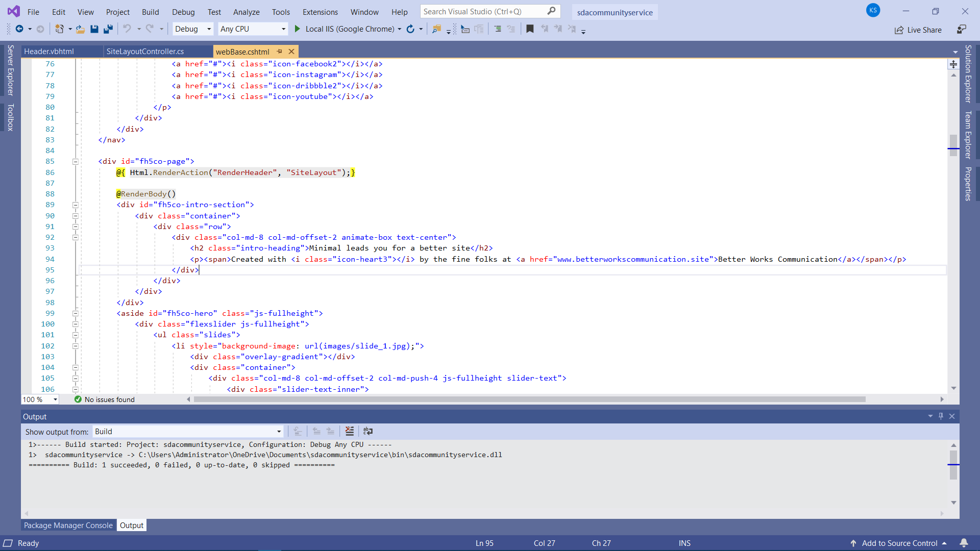This screenshot has height=551, width=980.
Task: Open the Team Explorer side panel
Action: (x=967, y=135)
